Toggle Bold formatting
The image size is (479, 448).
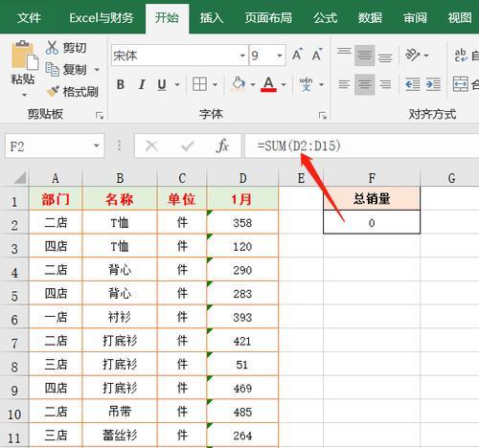pyautogui.click(x=121, y=84)
